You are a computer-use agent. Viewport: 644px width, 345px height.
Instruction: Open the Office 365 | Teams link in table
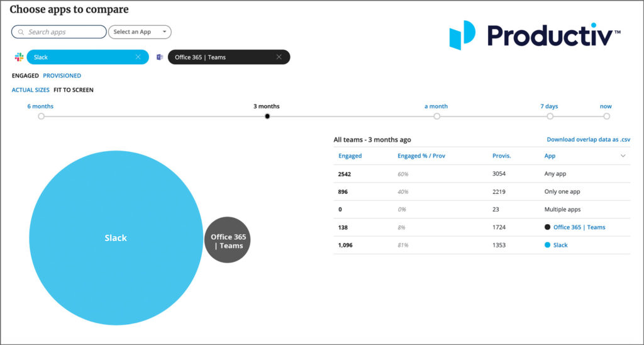point(579,227)
